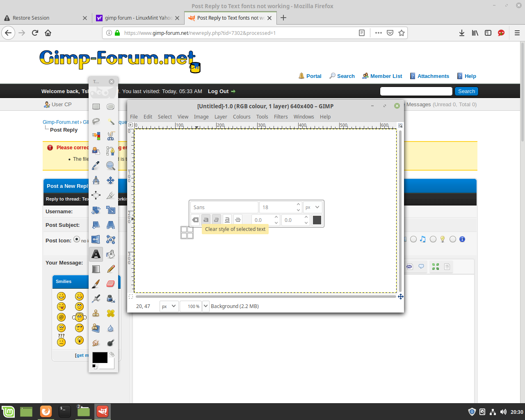Open status bar unit px dropdown
This screenshot has height=420, width=525.
(169, 306)
